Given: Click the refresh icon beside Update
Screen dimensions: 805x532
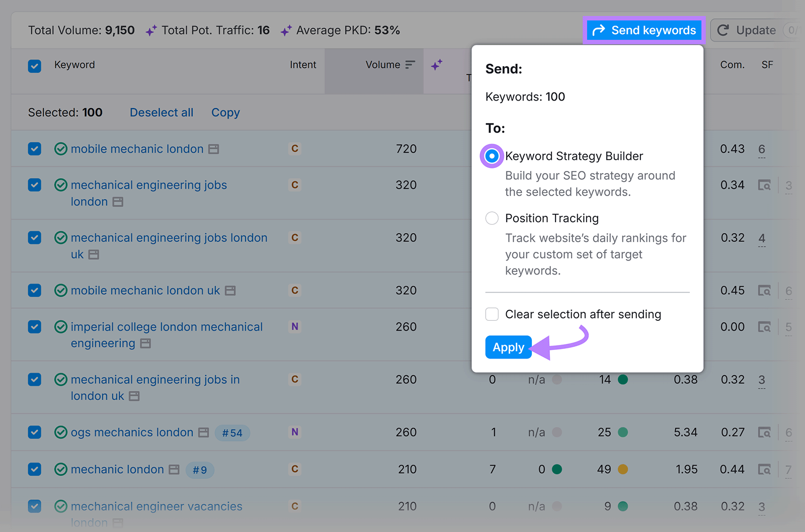Looking at the screenshot, I should 723,30.
